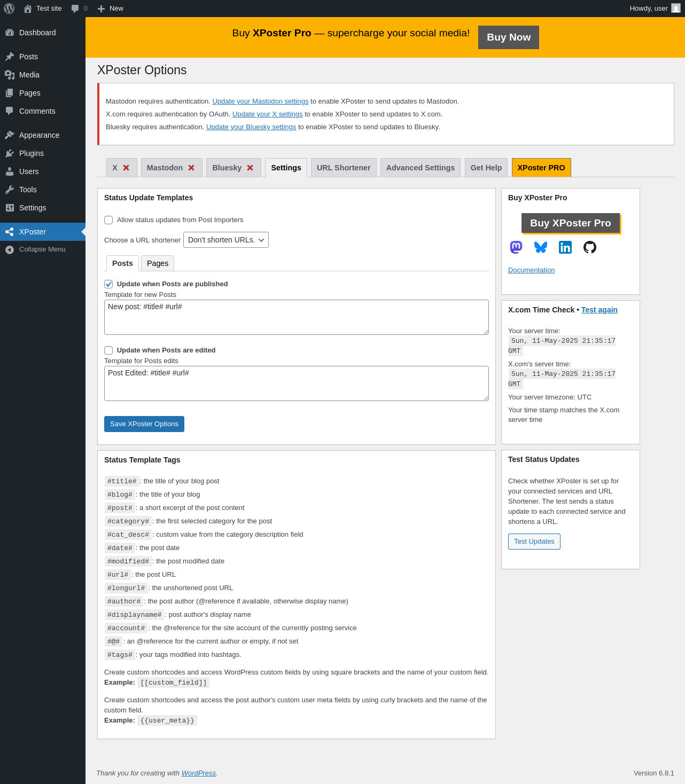Screen dimensions: 685x784
Task: Click the Media icon in sidebar
Action: [x=10, y=75]
